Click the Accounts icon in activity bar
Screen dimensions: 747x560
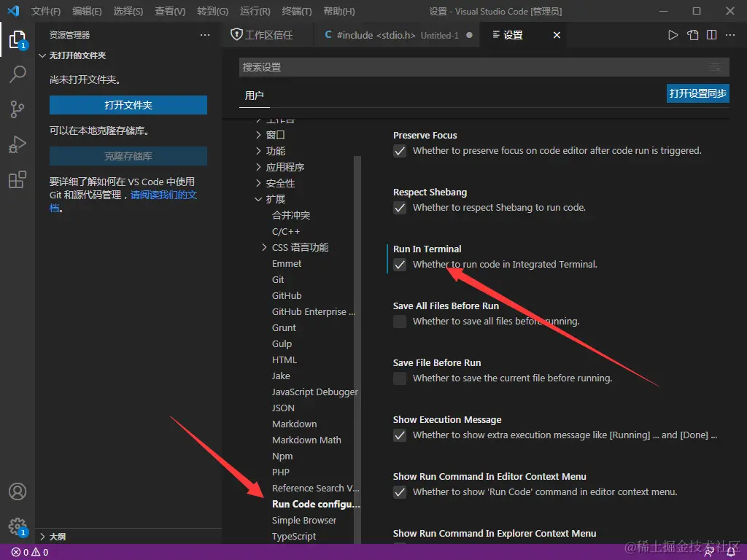click(x=18, y=491)
